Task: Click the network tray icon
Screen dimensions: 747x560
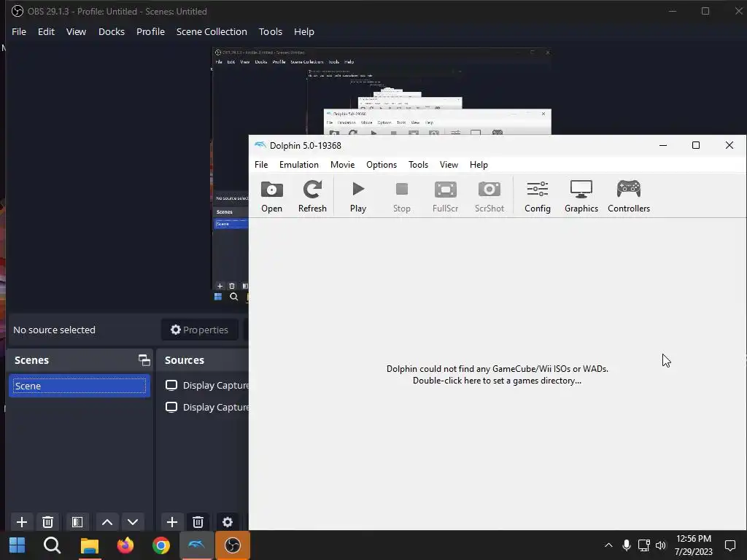Action: coord(643,545)
